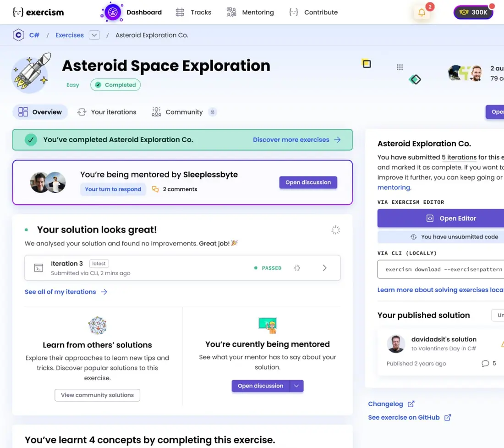Click the nine-dot grid icon
The height and width of the screenshot is (448, 504).
point(400,67)
